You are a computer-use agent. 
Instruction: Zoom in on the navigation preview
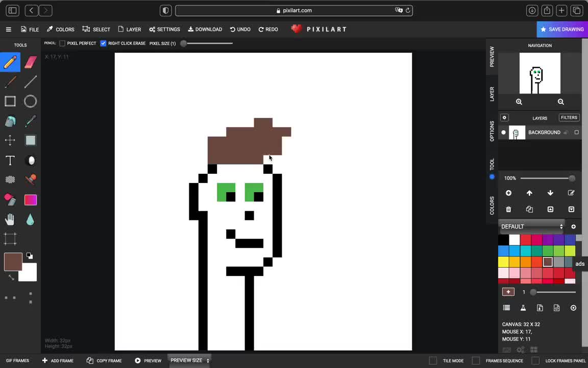coord(519,102)
